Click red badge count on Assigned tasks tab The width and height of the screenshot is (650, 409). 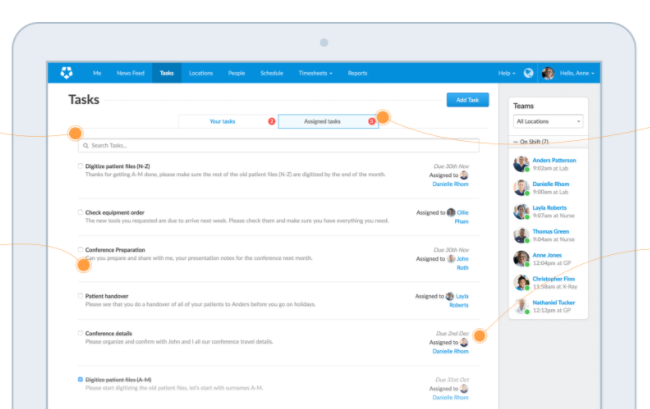(372, 121)
